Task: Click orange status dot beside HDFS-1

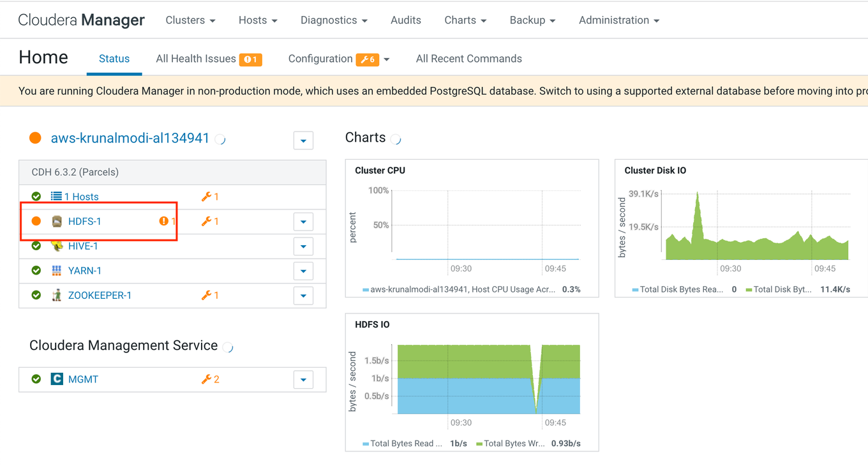Action: 36,221
